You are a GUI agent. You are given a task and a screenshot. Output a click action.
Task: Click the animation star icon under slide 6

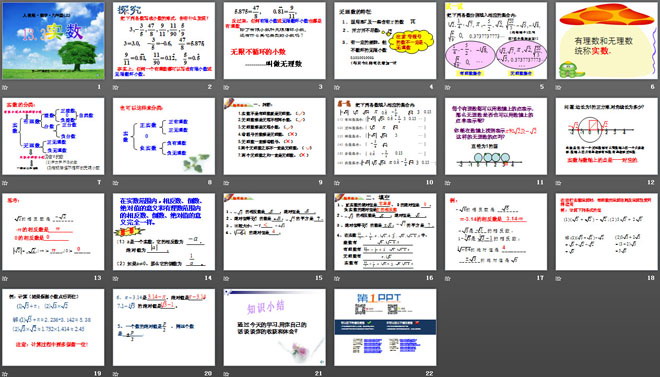[x=559, y=87]
